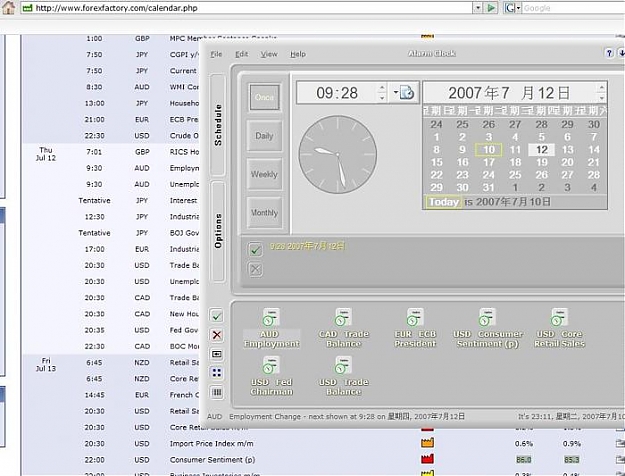Open time preset dropdown arrow
Viewport: 625px width, 476px height.
395,92
